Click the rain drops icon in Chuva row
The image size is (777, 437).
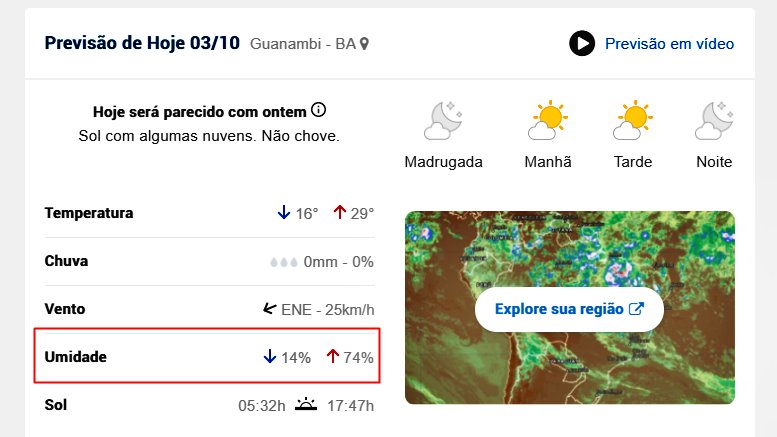[x=284, y=262]
